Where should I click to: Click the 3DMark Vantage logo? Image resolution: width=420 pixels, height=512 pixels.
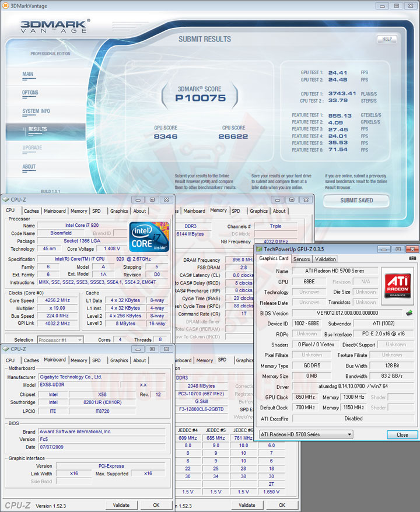tap(55, 26)
